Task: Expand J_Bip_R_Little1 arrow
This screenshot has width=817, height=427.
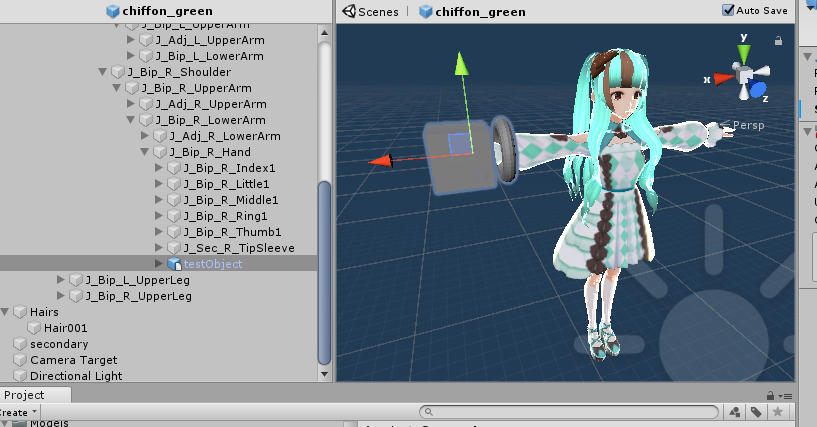Action: click(159, 183)
